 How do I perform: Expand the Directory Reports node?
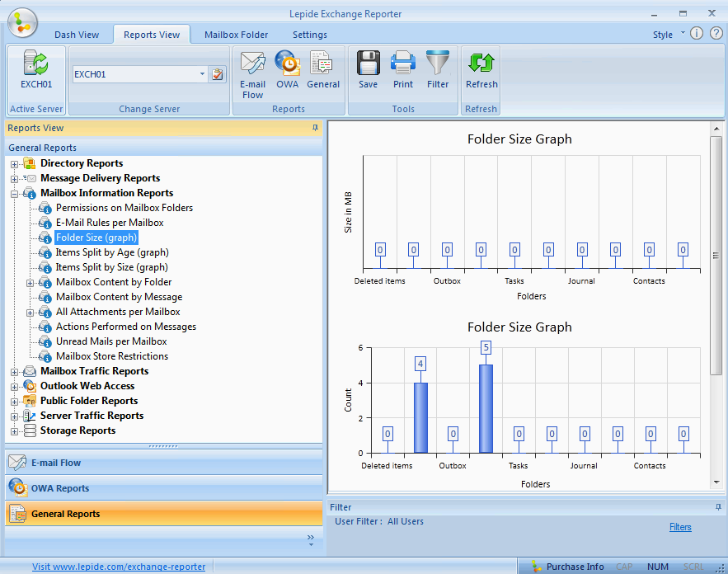point(14,164)
